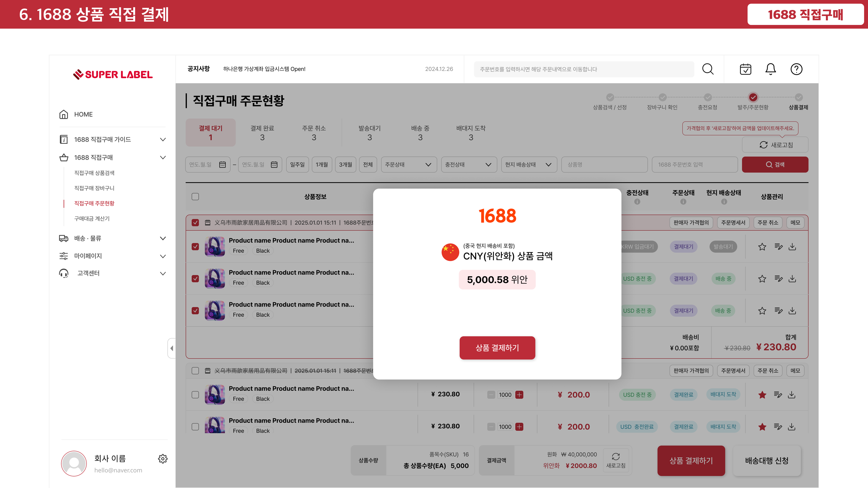Uncheck the first order group checkbox
This screenshot has height=488, width=868.
pos(195,223)
